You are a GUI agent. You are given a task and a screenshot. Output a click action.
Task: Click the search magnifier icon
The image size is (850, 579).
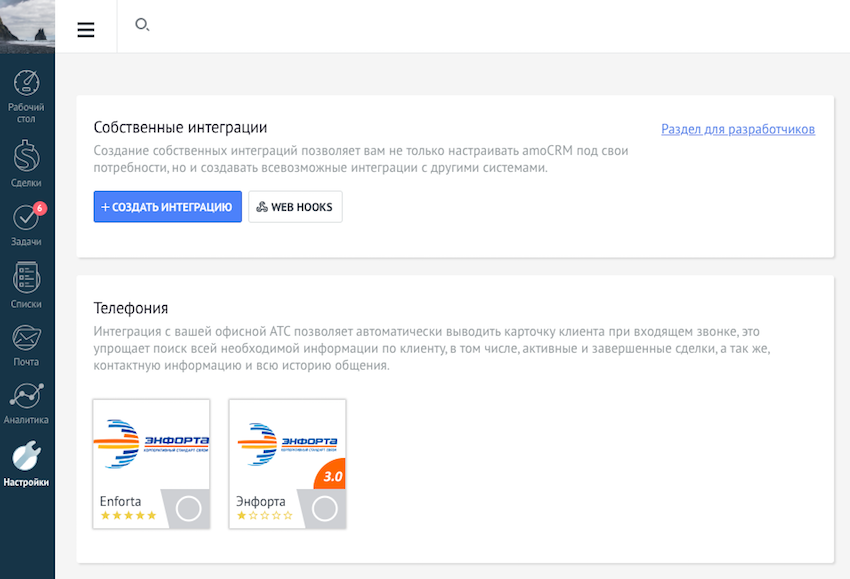pos(142,24)
